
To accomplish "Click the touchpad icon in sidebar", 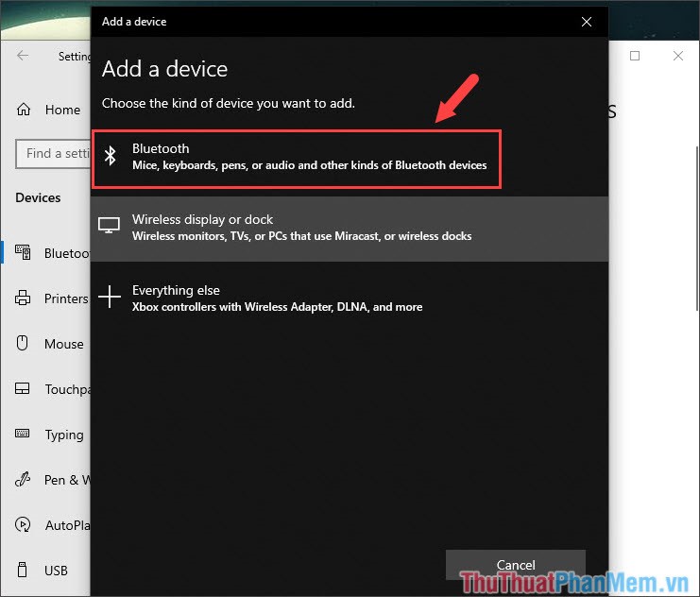I will point(23,388).
